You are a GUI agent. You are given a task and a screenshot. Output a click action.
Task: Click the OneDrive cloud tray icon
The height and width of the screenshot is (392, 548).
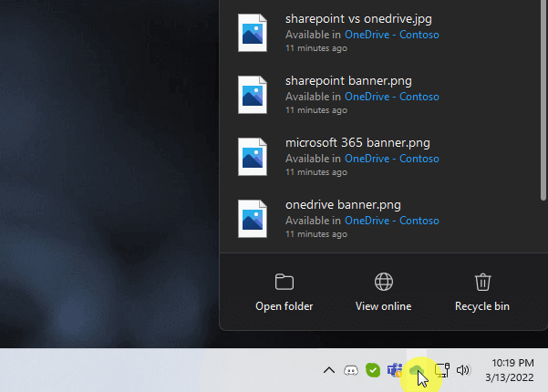(x=416, y=370)
